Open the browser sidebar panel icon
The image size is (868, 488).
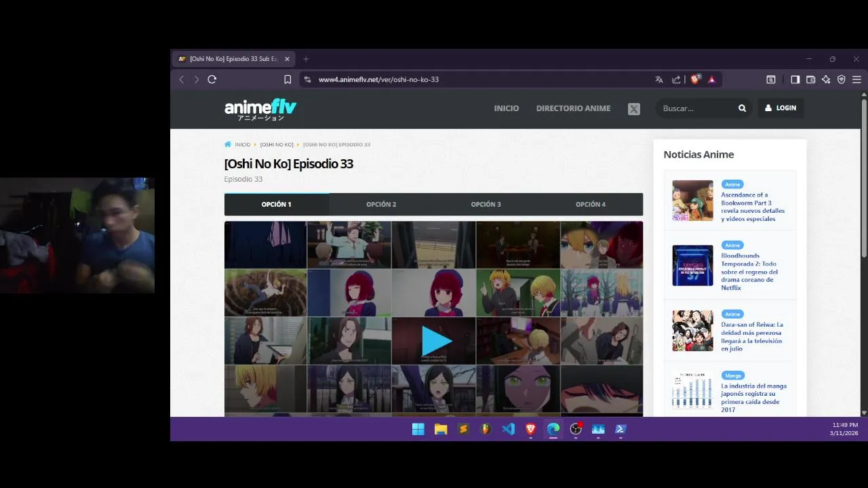coord(795,79)
